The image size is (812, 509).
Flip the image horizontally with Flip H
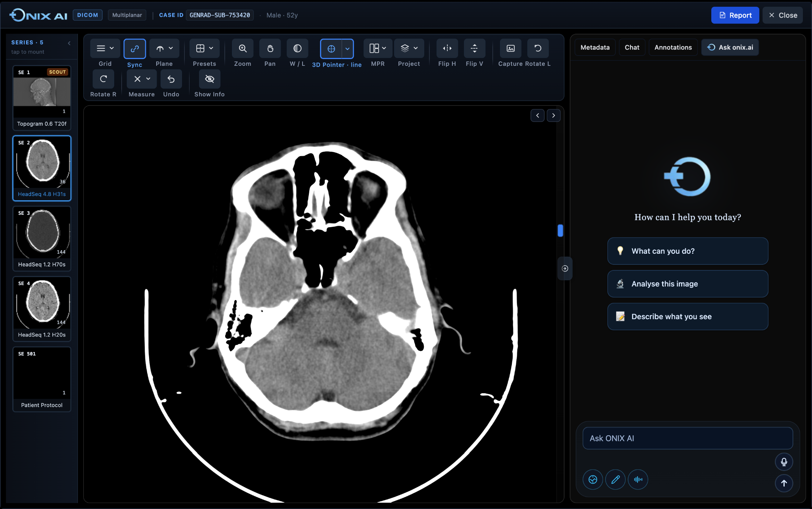click(447, 48)
